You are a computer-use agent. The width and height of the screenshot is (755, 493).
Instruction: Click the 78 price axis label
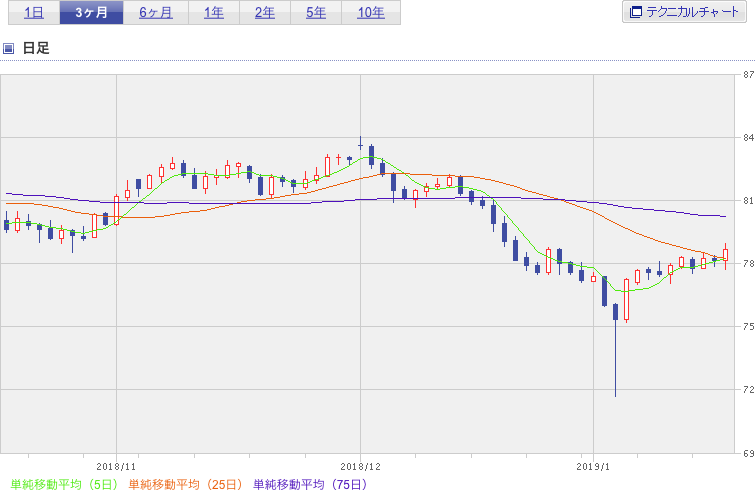pos(748,264)
